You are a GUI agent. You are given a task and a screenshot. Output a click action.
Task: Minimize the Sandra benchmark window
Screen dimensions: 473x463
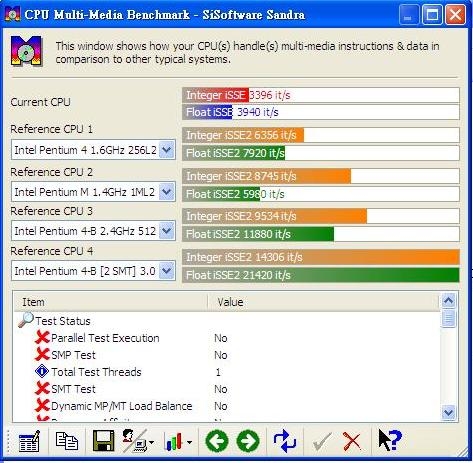click(409, 15)
